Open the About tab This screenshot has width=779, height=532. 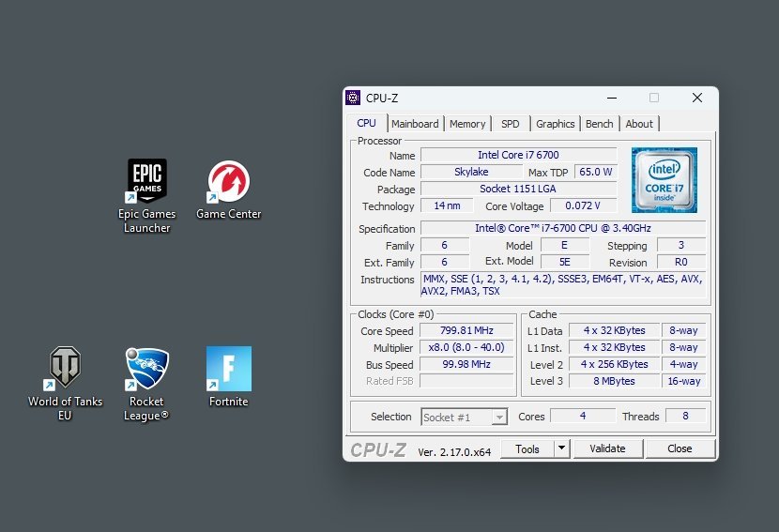(639, 124)
